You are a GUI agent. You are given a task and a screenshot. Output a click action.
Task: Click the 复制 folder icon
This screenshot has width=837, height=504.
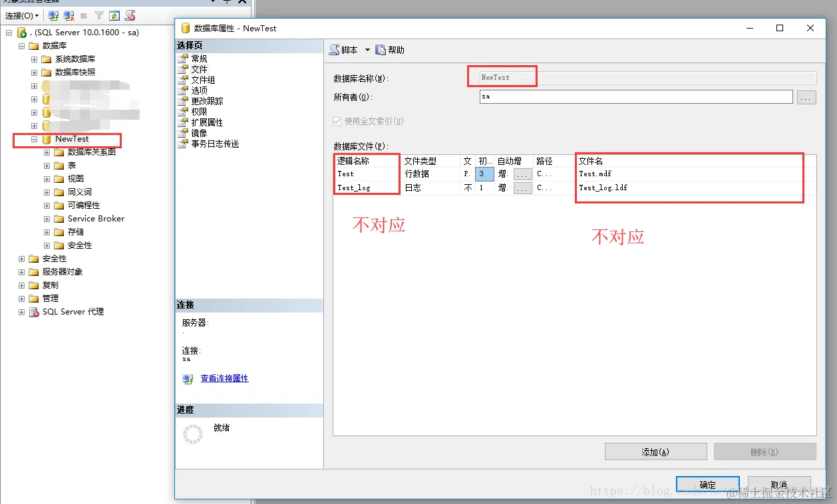(x=34, y=285)
